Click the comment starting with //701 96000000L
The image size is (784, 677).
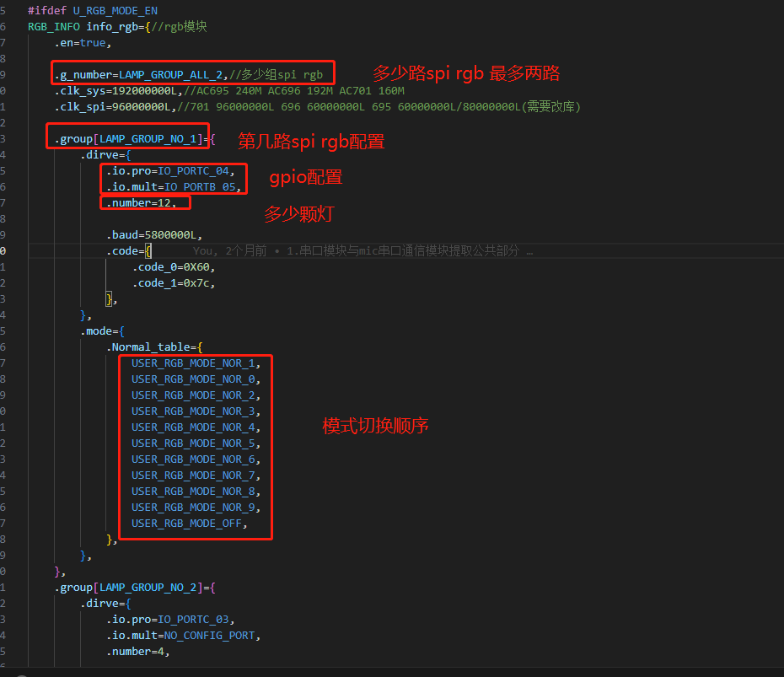(x=379, y=107)
